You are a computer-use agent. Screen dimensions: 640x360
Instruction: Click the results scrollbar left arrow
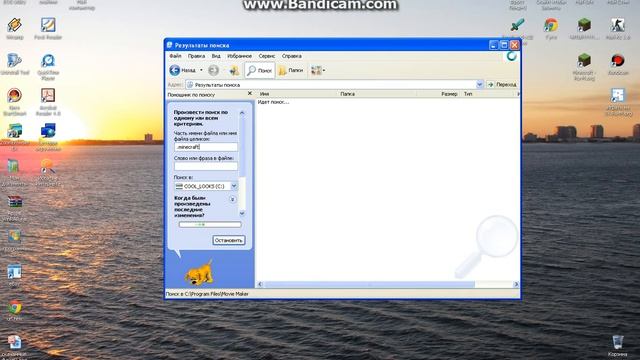click(260, 284)
